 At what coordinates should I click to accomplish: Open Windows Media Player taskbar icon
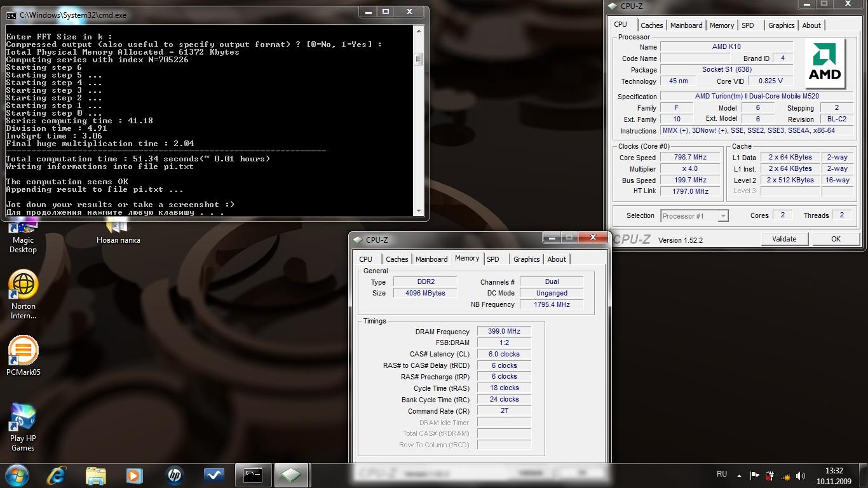point(134,475)
